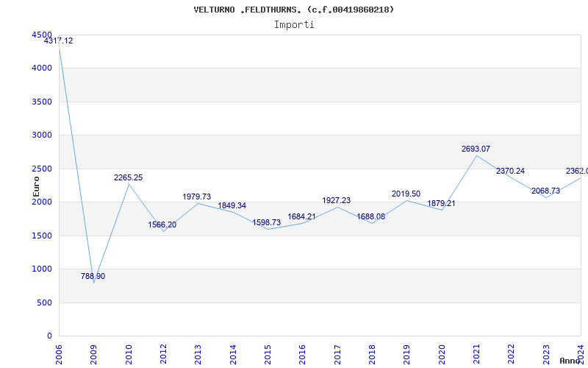
Task: Click the 1598.73 data label
Action: click(267, 223)
